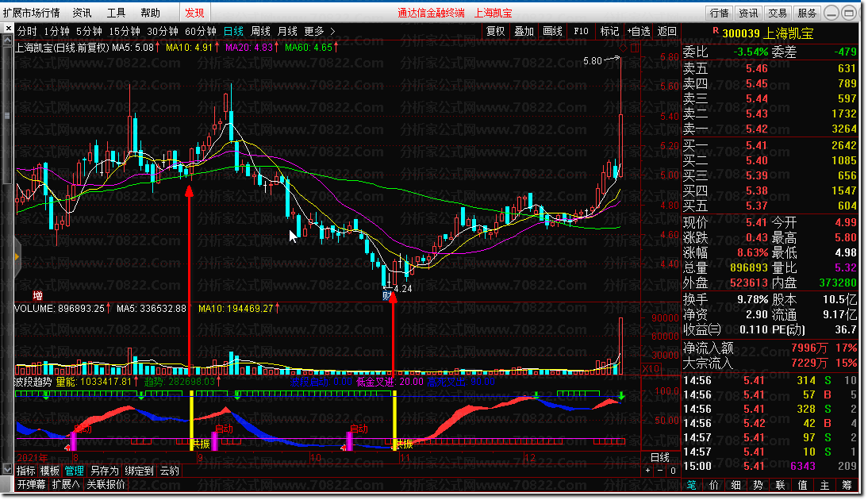Select the 值 value tab
This screenshot has height=500, width=868.
coord(803,485)
